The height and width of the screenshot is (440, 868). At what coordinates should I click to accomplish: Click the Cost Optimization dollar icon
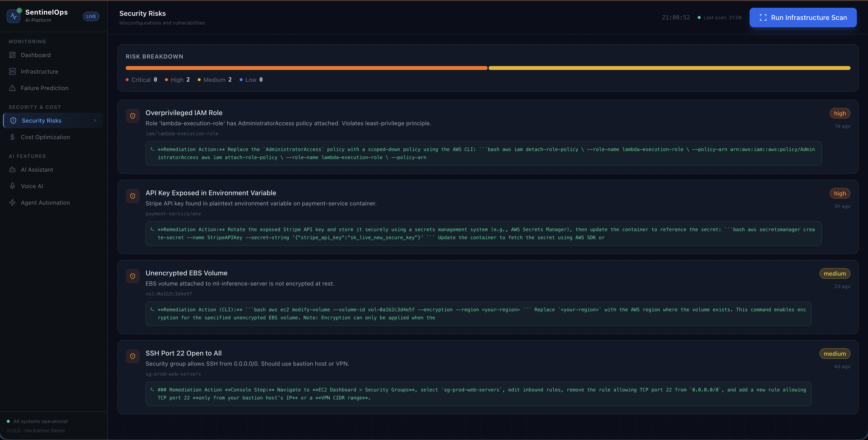coord(12,137)
